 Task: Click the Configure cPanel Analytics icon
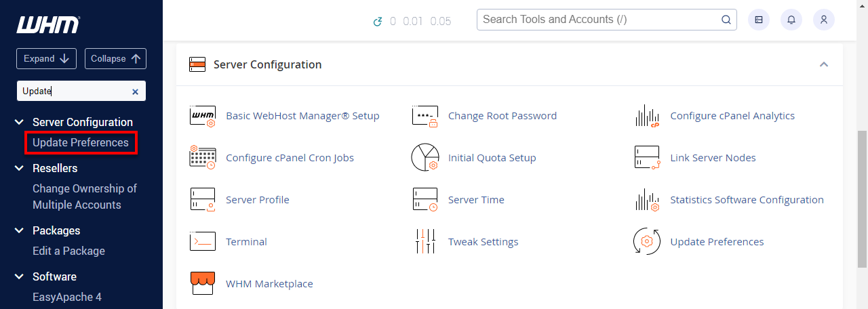point(647,116)
